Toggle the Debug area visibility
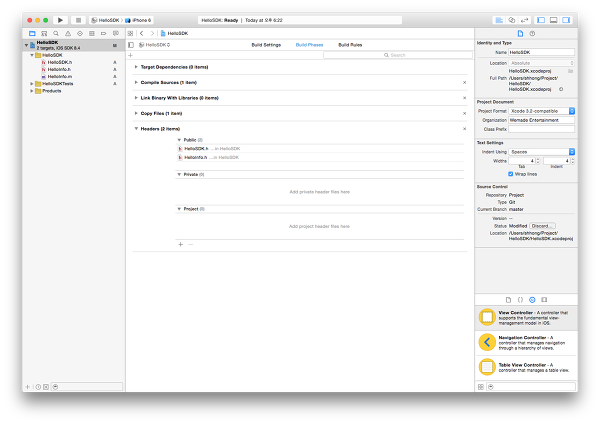This screenshot has width=600, height=424. click(553, 20)
